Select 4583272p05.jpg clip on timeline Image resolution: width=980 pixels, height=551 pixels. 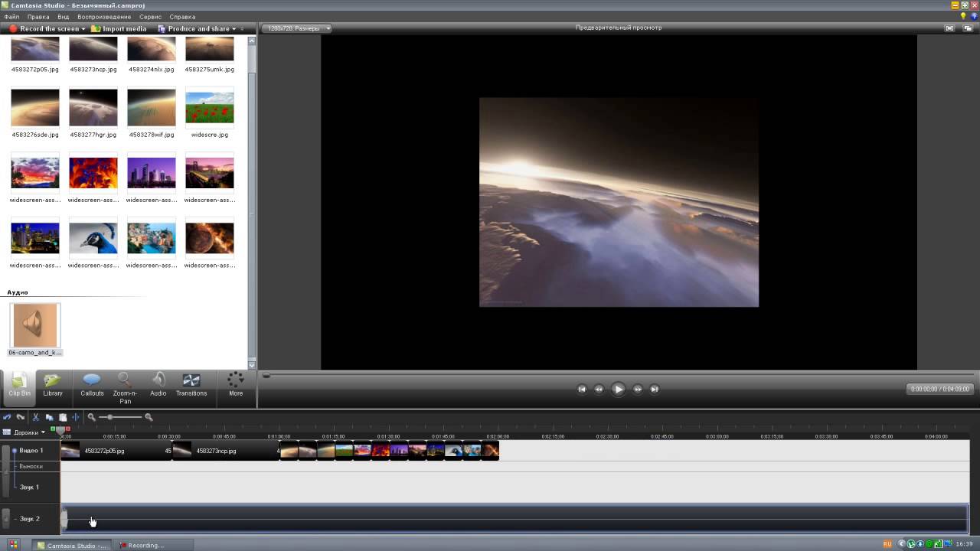[x=116, y=451]
